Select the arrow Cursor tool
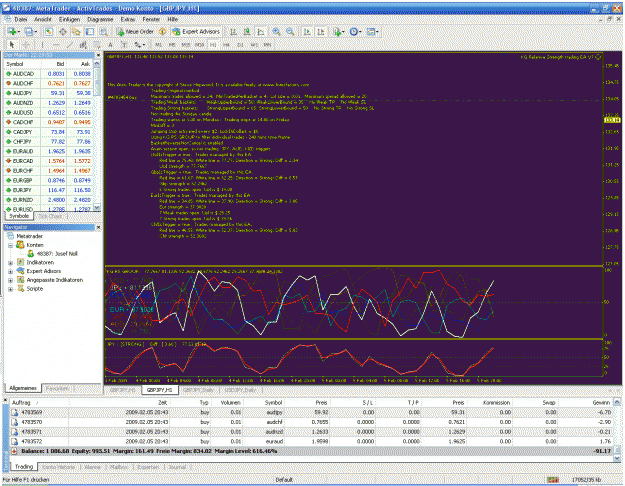 [x=12, y=45]
